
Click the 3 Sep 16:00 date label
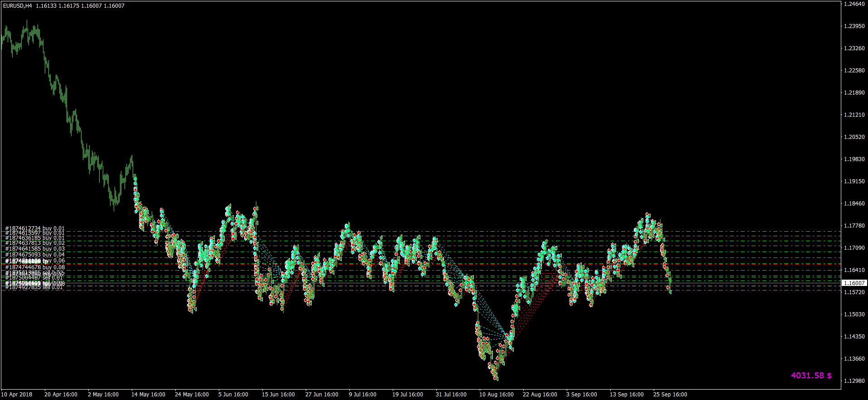pyautogui.click(x=582, y=395)
